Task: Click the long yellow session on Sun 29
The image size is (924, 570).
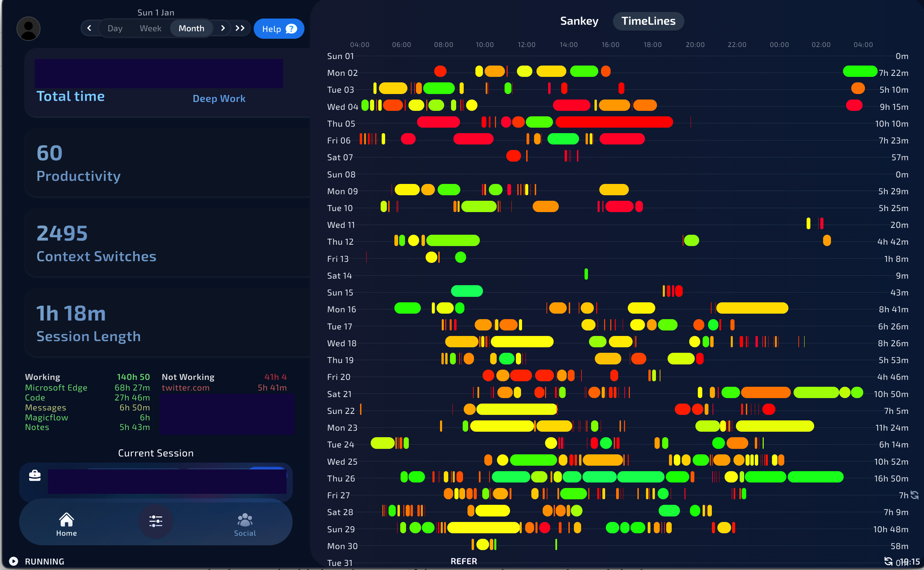Action: (483, 528)
